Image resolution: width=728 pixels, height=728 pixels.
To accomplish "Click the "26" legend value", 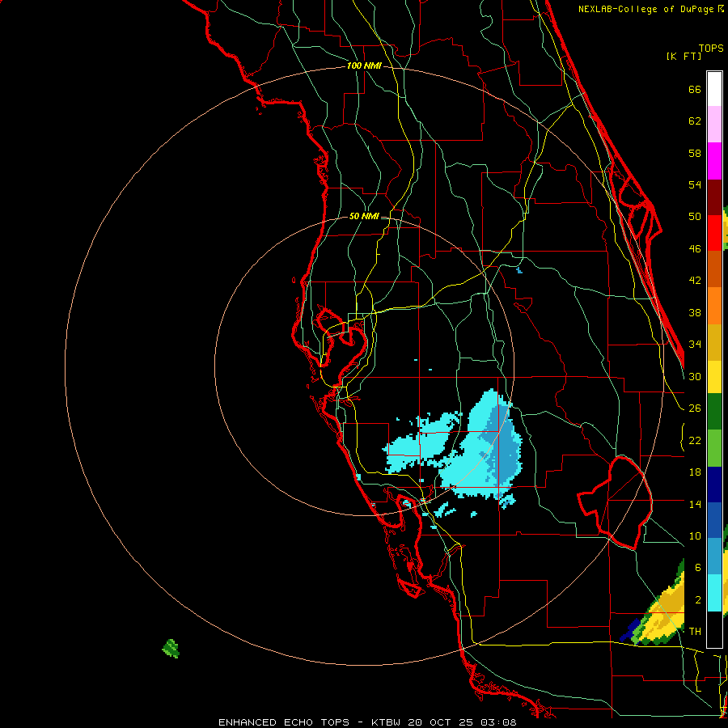I will click(x=695, y=408).
